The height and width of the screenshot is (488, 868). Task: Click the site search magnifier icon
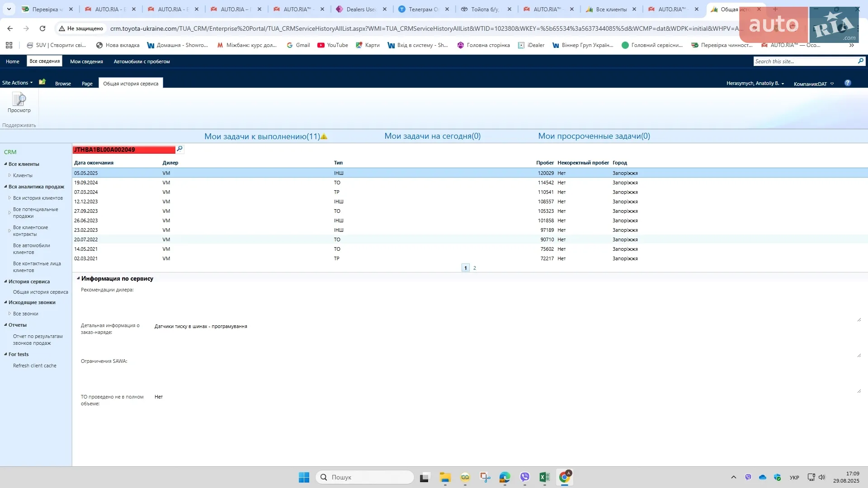860,61
